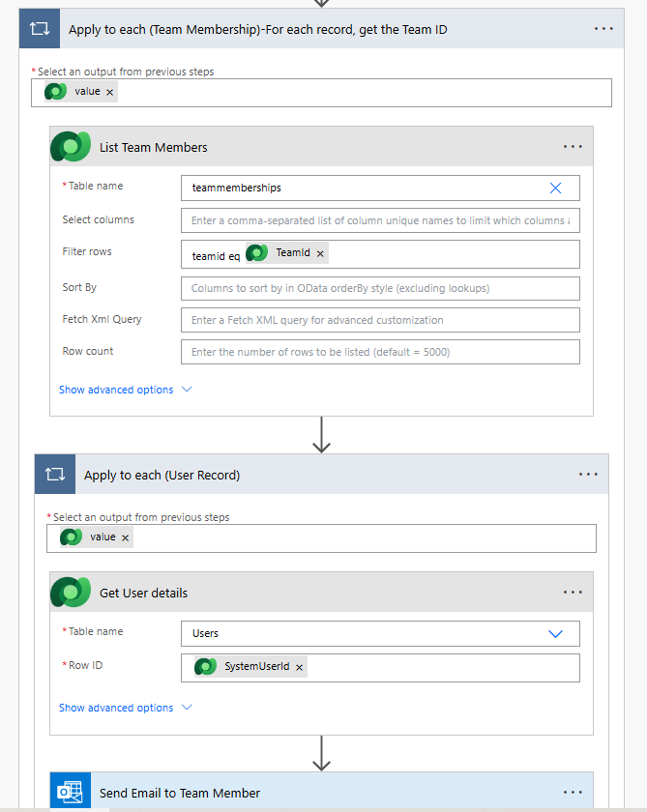Open the Users table name dropdown
Viewport: 647px width, 812px height.
pos(555,633)
